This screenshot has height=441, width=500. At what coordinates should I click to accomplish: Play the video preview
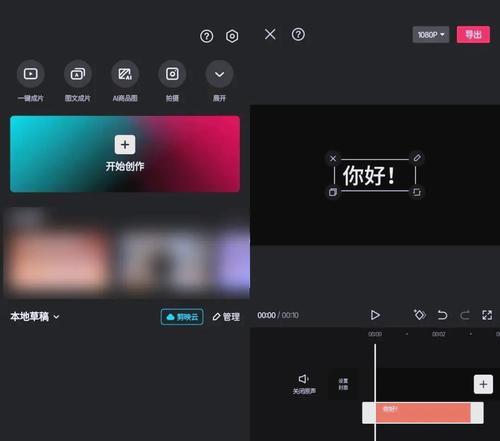pyautogui.click(x=375, y=315)
